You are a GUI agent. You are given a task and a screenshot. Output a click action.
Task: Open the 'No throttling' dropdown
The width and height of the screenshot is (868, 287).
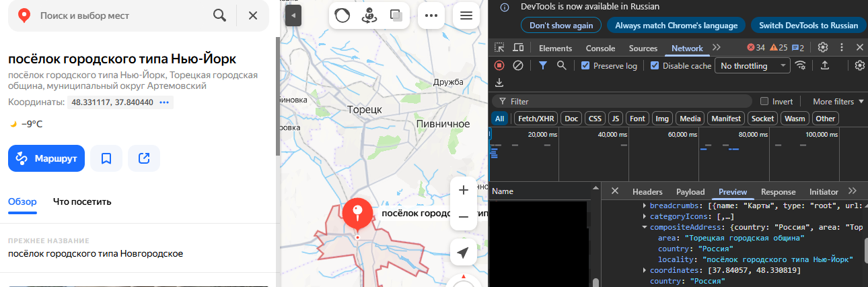[753, 66]
